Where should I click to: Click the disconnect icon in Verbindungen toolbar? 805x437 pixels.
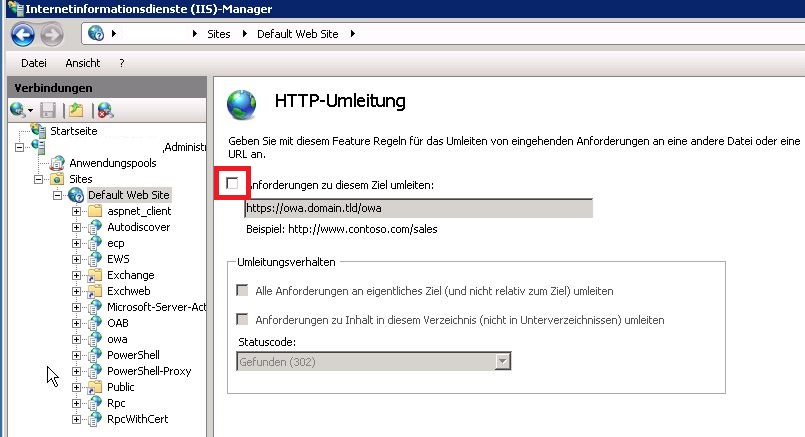coord(104,110)
